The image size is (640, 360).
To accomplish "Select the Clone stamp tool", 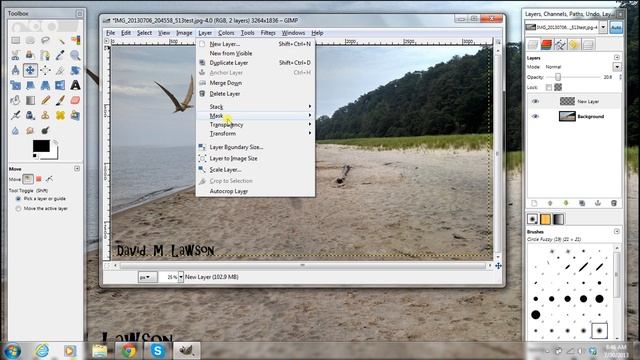I will [x=45, y=116].
